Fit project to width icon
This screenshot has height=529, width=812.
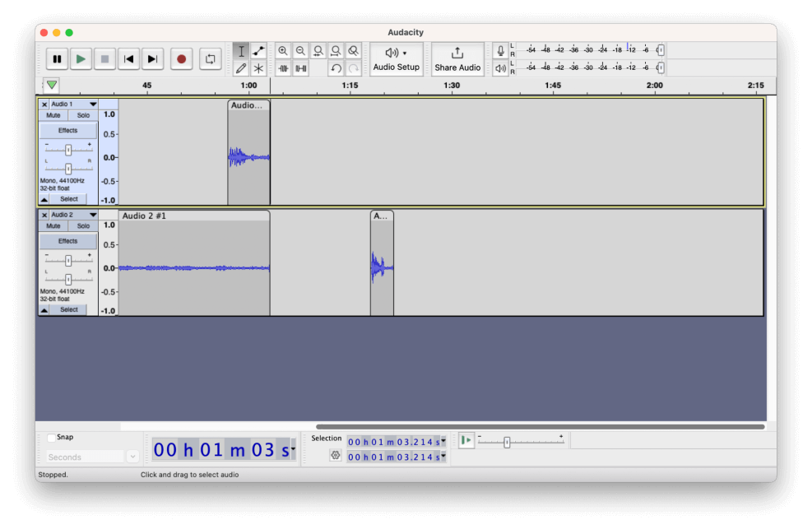pyautogui.click(x=336, y=51)
